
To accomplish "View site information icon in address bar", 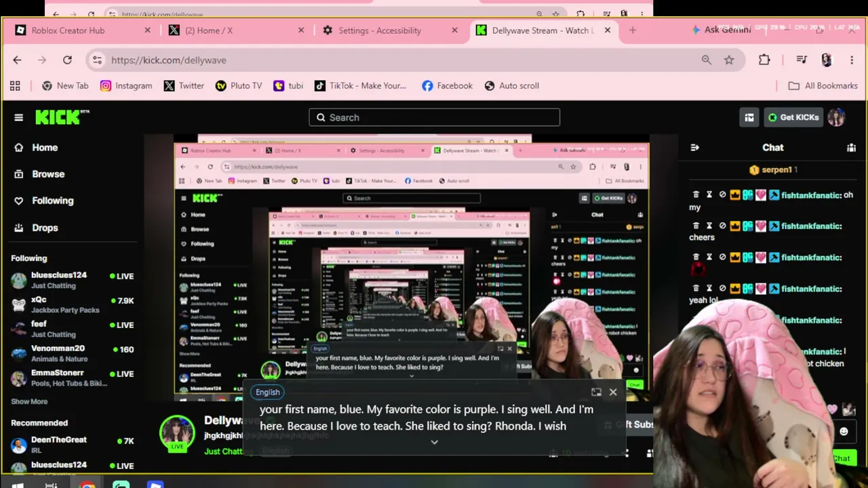I will 97,60.
